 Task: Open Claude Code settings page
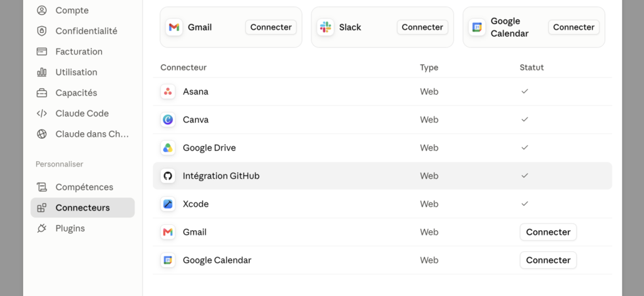83,113
